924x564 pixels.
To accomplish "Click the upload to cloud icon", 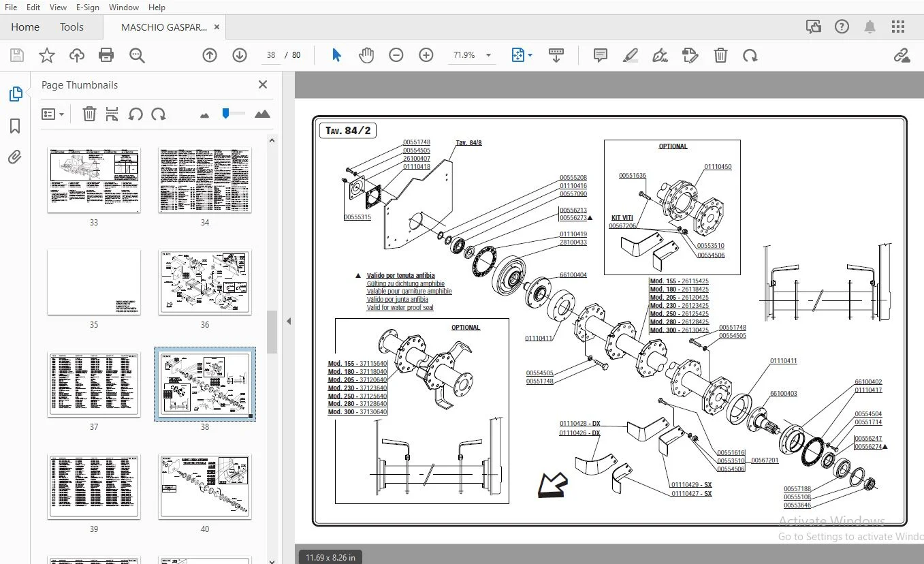I will click(77, 55).
